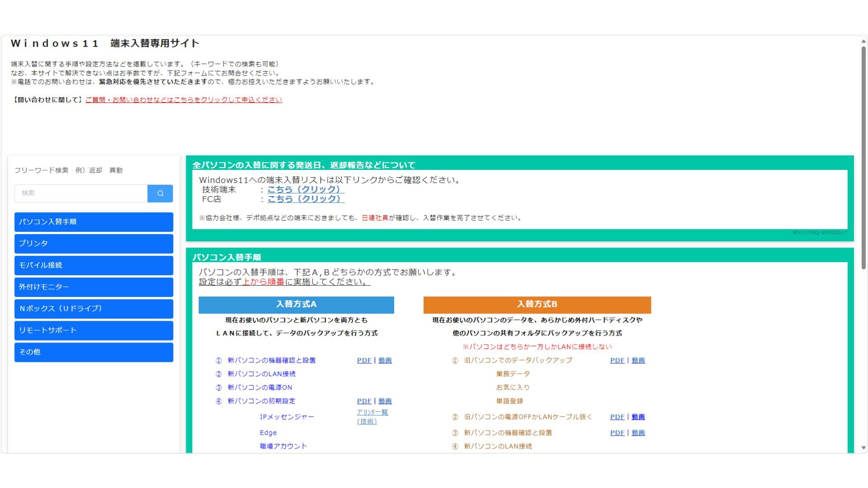Screen dimensions: 868x488
Task: Select the プリンタ sidebar menu item
Action: [94, 244]
